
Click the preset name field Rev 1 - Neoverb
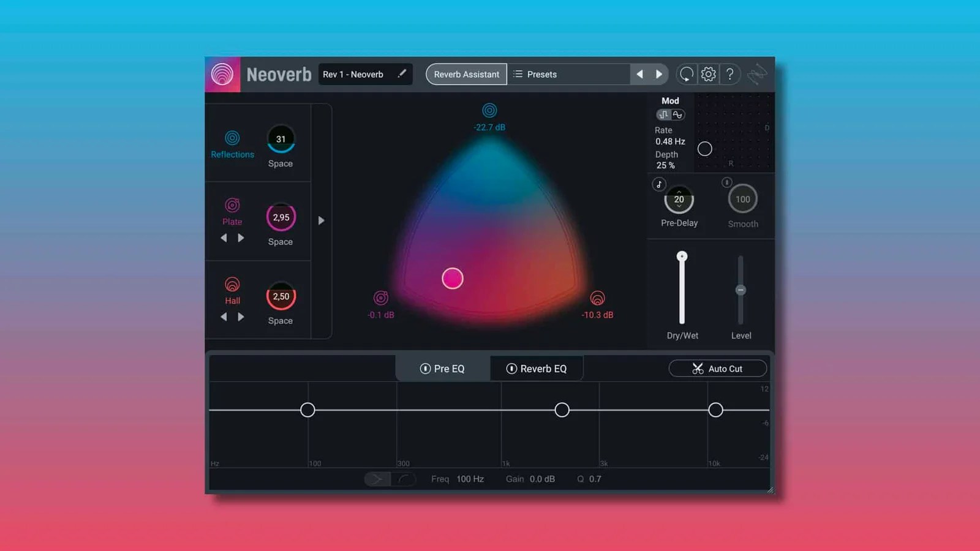(x=366, y=74)
